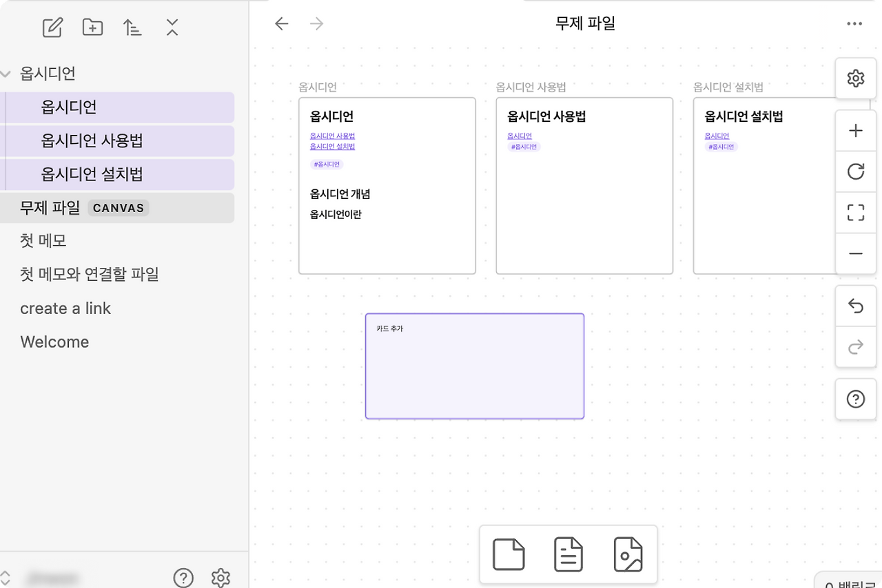Zoom in on the canvas

pos(856,131)
